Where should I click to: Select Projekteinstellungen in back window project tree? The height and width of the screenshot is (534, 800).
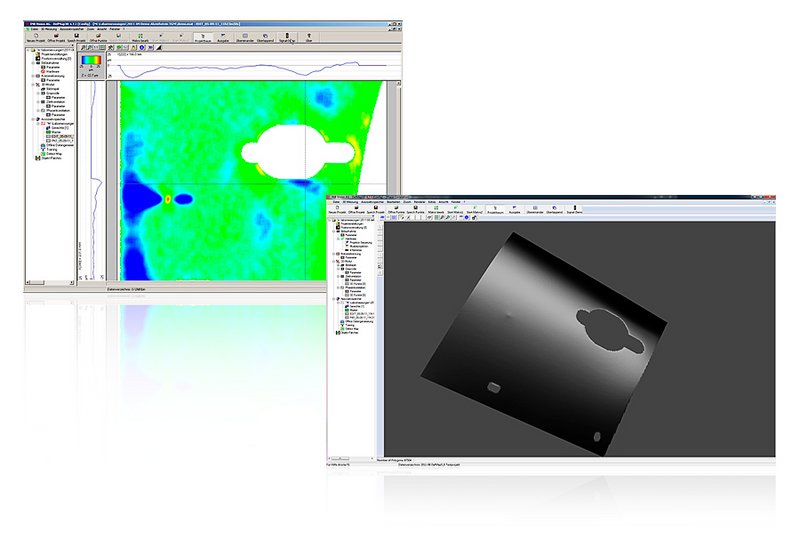coord(53,54)
